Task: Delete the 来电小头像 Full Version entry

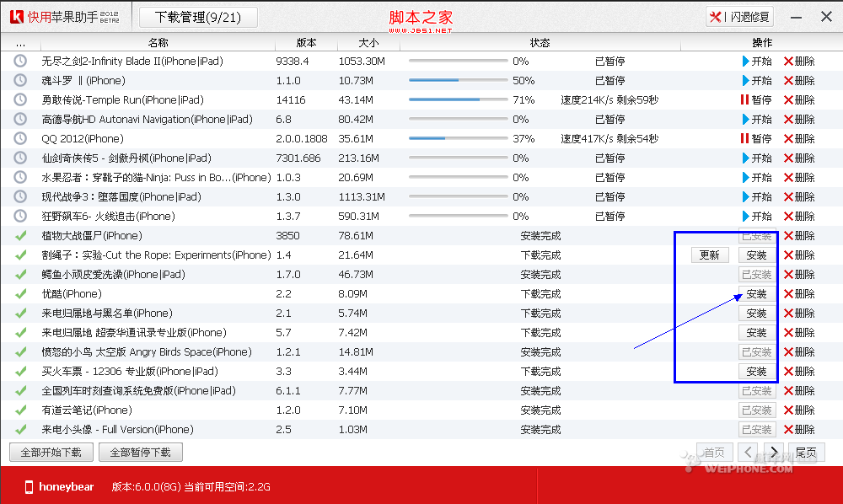Action: [799, 429]
